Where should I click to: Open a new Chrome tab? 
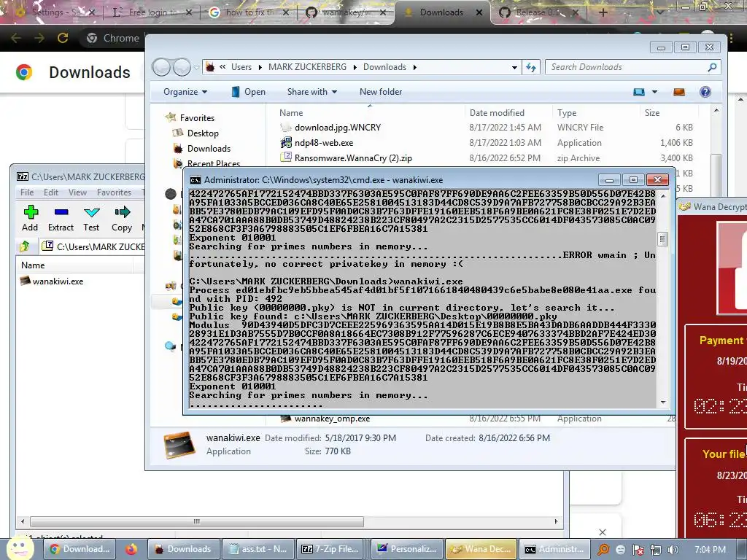(x=603, y=12)
